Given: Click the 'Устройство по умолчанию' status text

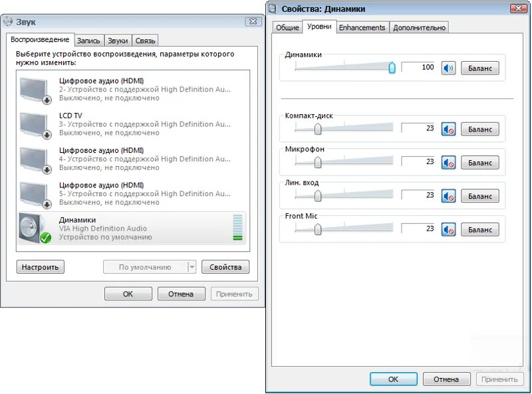Looking at the screenshot, I should coord(106,237).
